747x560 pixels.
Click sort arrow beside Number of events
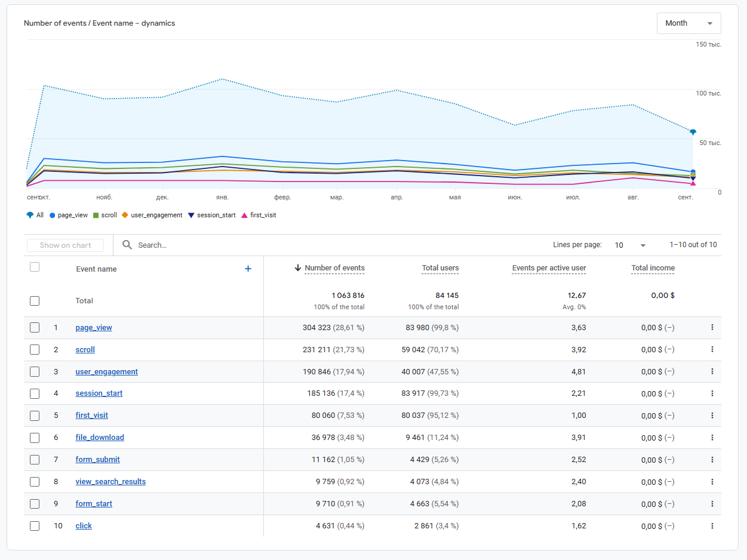click(298, 268)
